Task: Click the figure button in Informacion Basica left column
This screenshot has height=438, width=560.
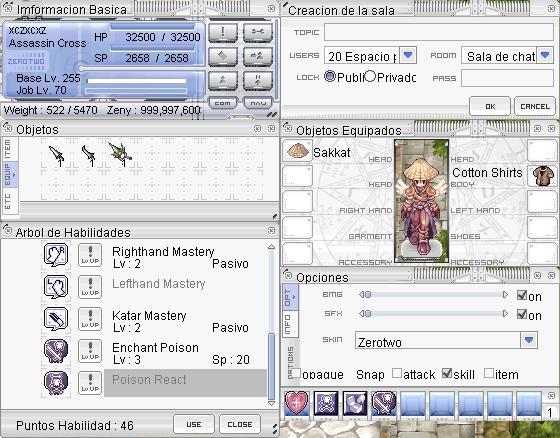Action: (x=223, y=80)
